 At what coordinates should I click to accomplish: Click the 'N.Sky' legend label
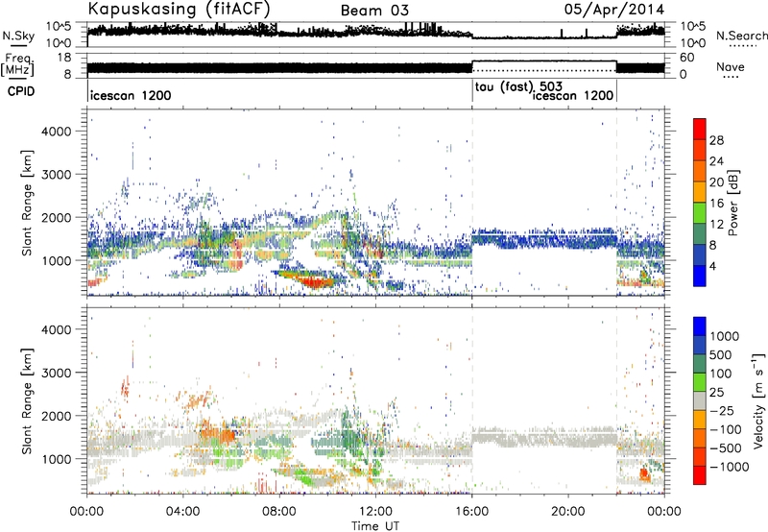[18, 36]
